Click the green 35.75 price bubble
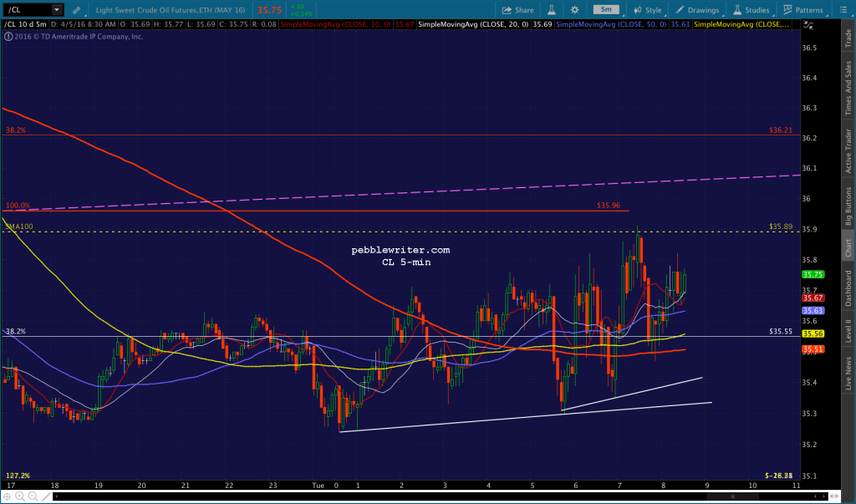Screen dimensions: 856x504 [813, 275]
